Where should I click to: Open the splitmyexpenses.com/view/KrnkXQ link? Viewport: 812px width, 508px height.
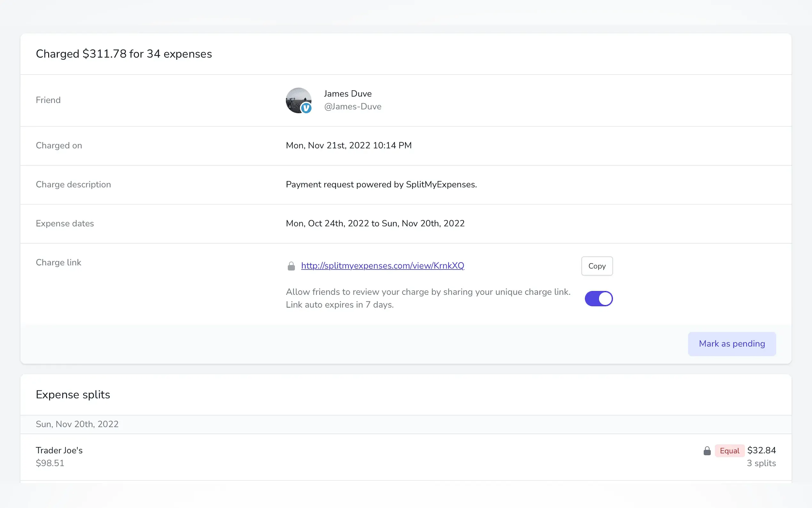click(382, 266)
